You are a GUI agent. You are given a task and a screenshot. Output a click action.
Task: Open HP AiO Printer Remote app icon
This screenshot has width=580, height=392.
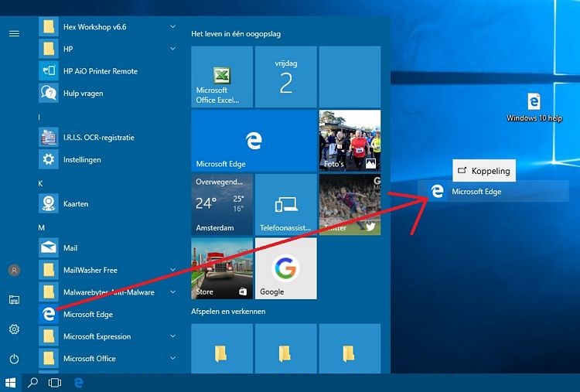[49, 70]
